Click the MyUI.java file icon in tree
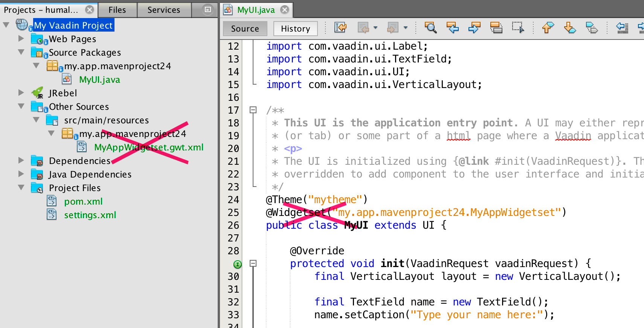 pyautogui.click(x=67, y=79)
